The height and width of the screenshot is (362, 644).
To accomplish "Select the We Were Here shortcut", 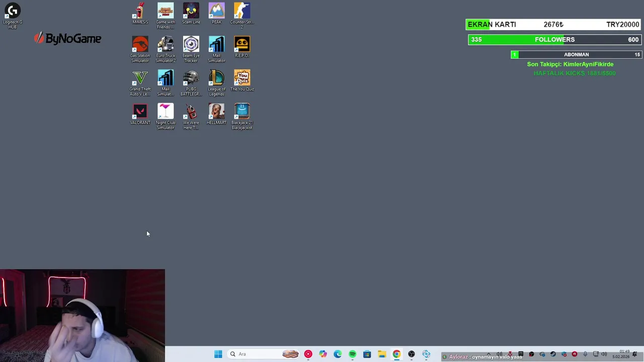I will click(191, 117).
